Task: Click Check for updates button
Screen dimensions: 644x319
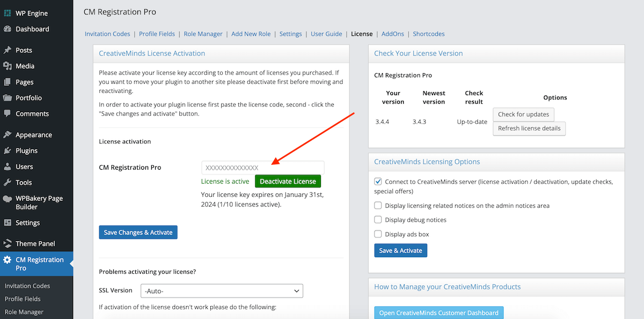Action: (x=523, y=114)
